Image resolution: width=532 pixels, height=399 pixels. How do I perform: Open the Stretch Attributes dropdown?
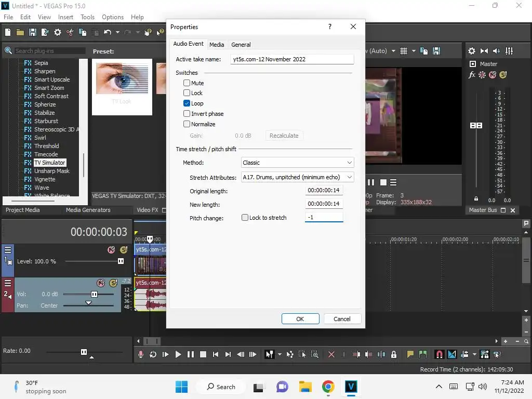297,177
